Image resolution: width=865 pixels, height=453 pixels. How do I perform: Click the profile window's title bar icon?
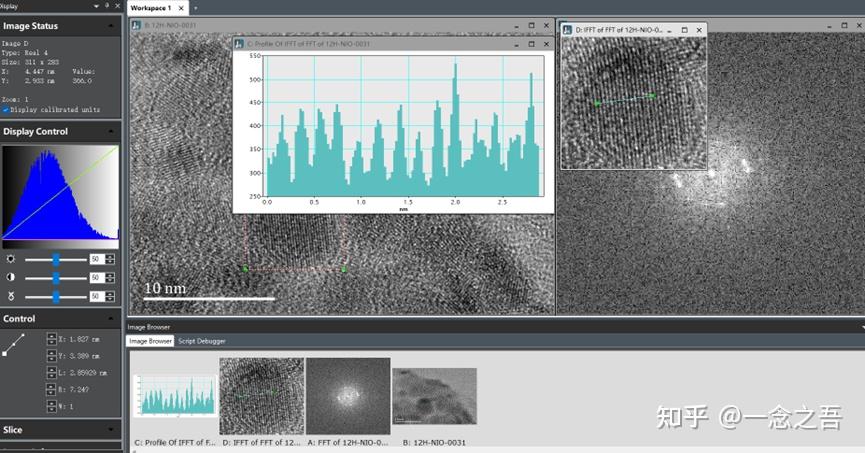(x=240, y=44)
